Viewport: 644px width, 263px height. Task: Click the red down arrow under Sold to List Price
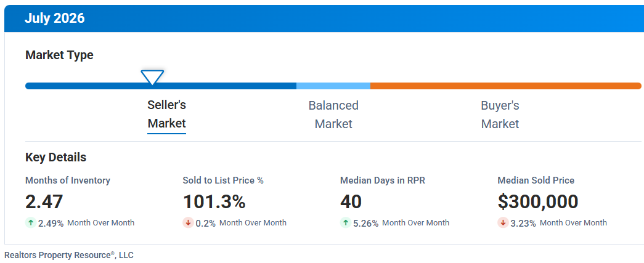(x=188, y=223)
